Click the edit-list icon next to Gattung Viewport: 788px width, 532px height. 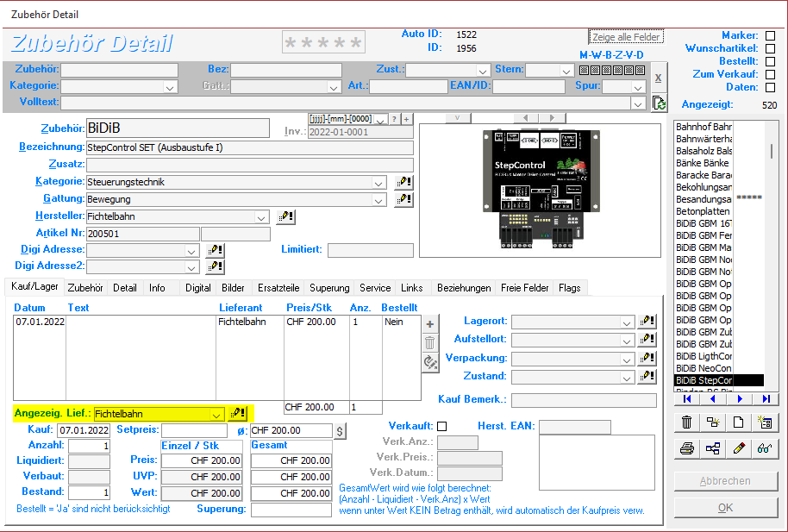[x=403, y=199]
